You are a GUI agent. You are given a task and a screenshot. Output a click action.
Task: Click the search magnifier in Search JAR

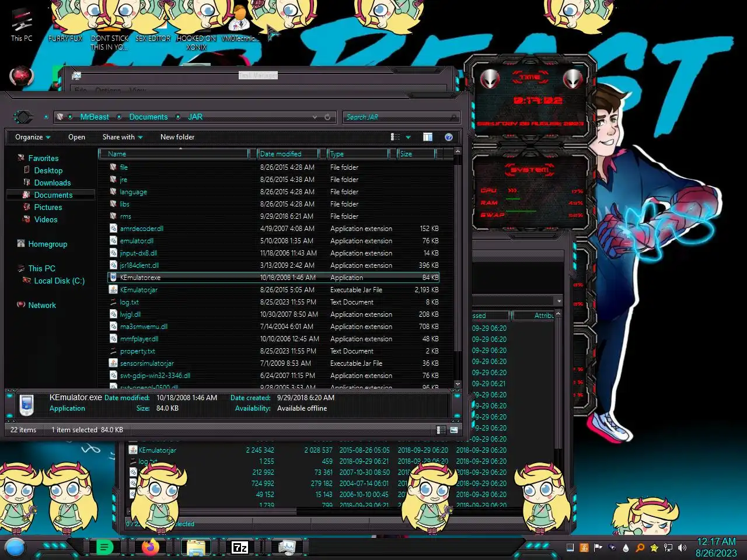[453, 117]
